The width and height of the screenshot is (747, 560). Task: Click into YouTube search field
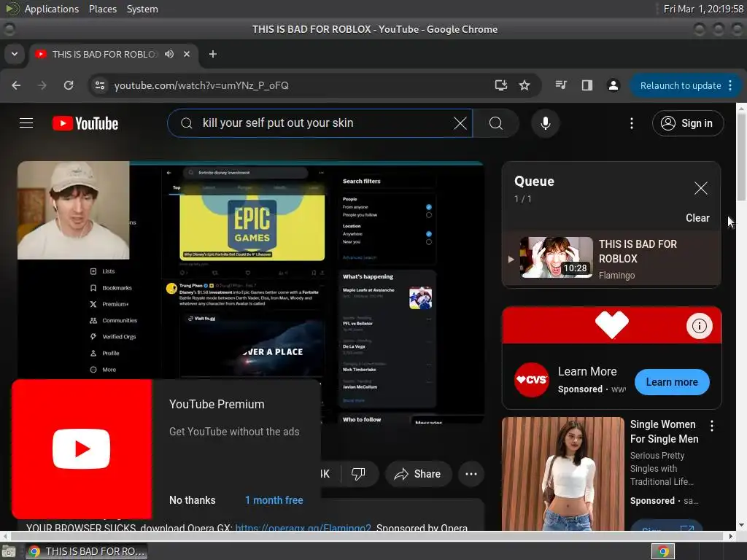[320, 122]
